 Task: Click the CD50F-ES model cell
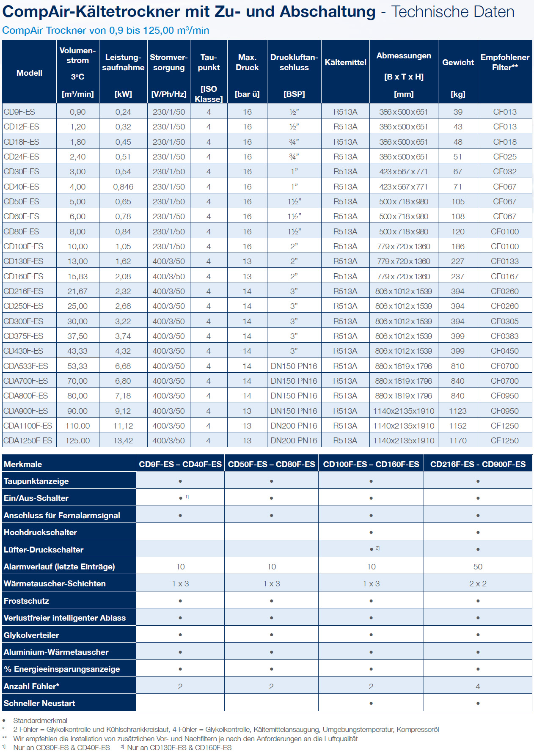point(22,201)
